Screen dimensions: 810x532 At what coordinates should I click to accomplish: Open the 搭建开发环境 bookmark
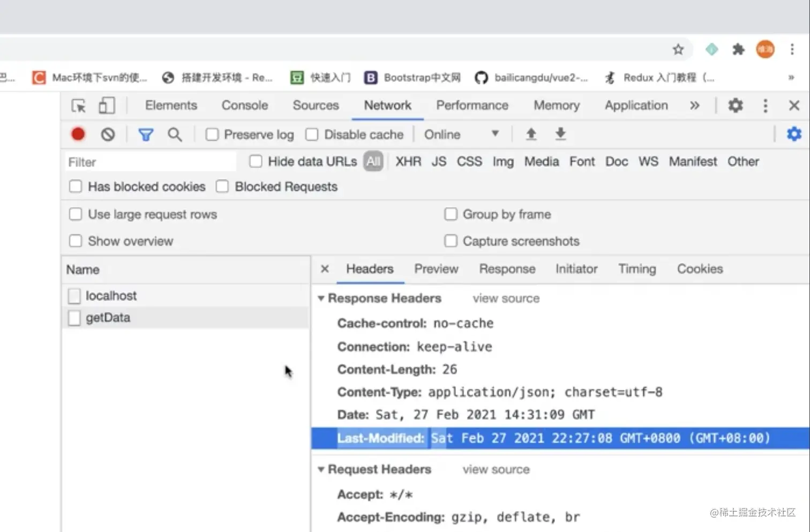pyautogui.click(x=217, y=78)
